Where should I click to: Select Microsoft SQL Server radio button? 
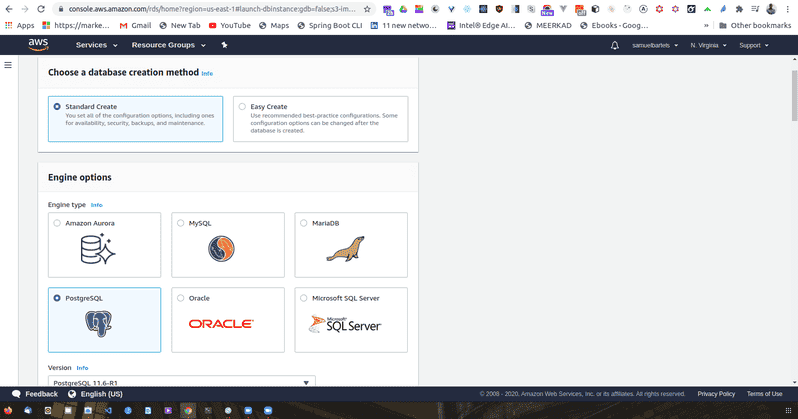pyautogui.click(x=304, y=298)
